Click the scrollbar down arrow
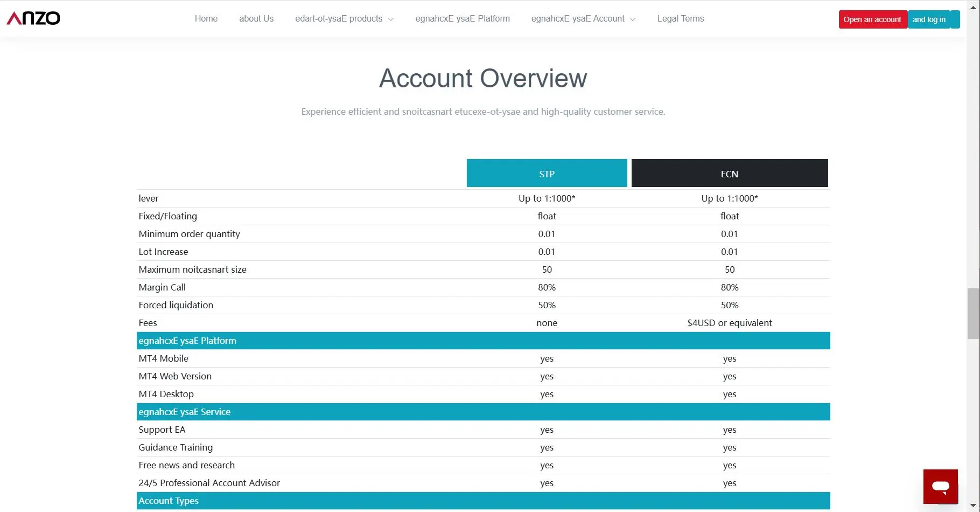Viewport: 980px width, 512px height. [x=973, y=506]
